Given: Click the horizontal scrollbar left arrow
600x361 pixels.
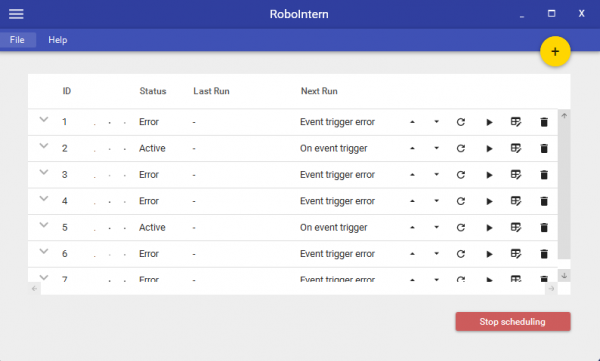Looking at the screenshot, I should tap(34, 289).
